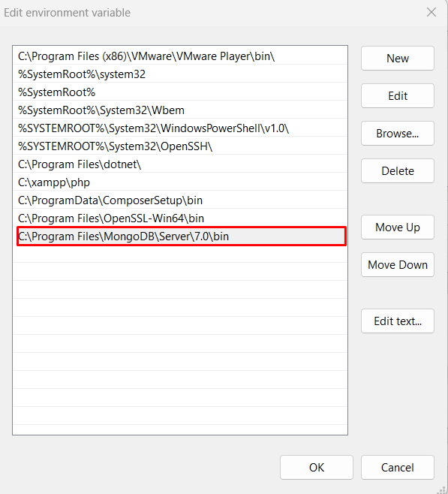The width and height of the screenshot is (448, 494).
Task: Click the New button
Action: pos(398,59)
